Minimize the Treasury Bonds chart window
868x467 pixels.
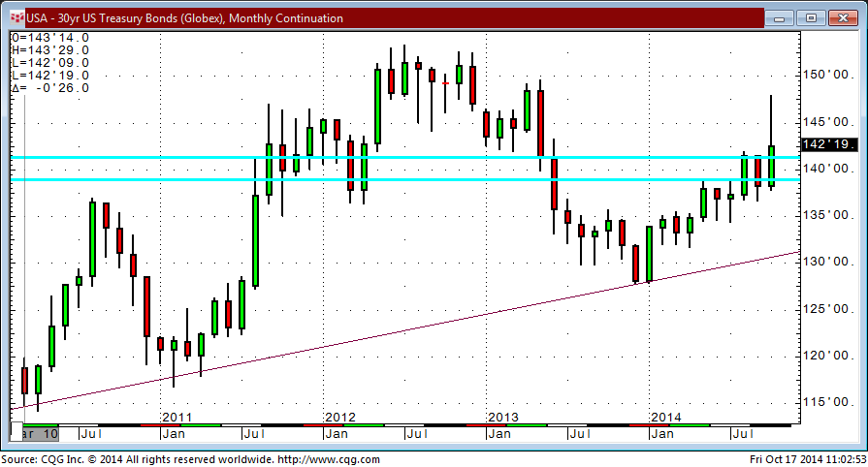pos(780,18)
